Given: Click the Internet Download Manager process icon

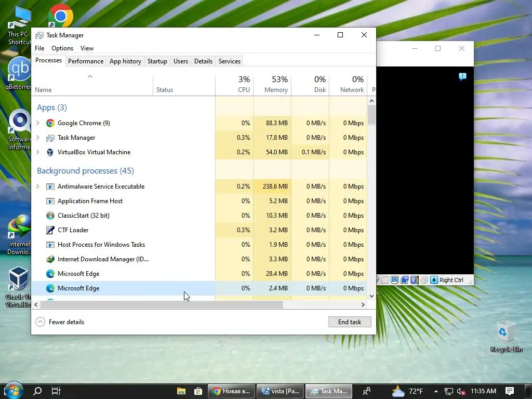Looking at the screenshot, I should pyautogui.click(x=50, y=259).
